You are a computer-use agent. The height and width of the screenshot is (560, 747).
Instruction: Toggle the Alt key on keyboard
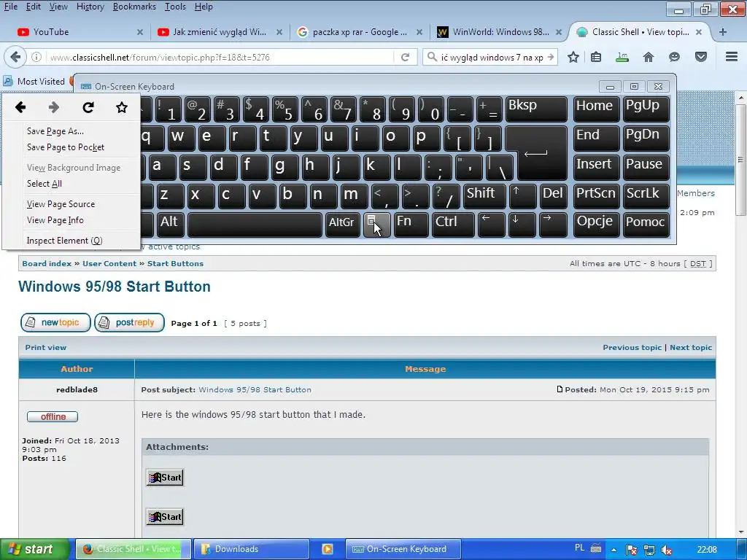pyautogui.click(x=169, y=225)
